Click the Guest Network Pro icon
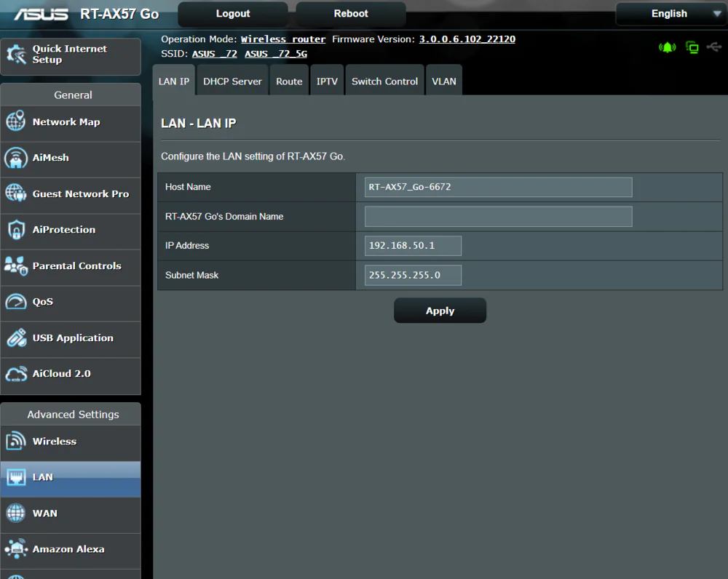This screenshot has height=579, width=728. click(16, 193)
